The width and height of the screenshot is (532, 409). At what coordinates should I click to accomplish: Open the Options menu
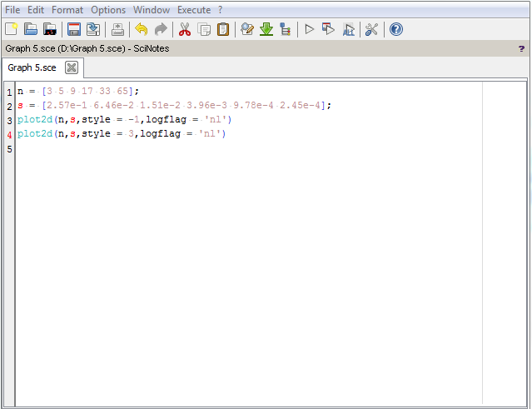click(108, 10)
